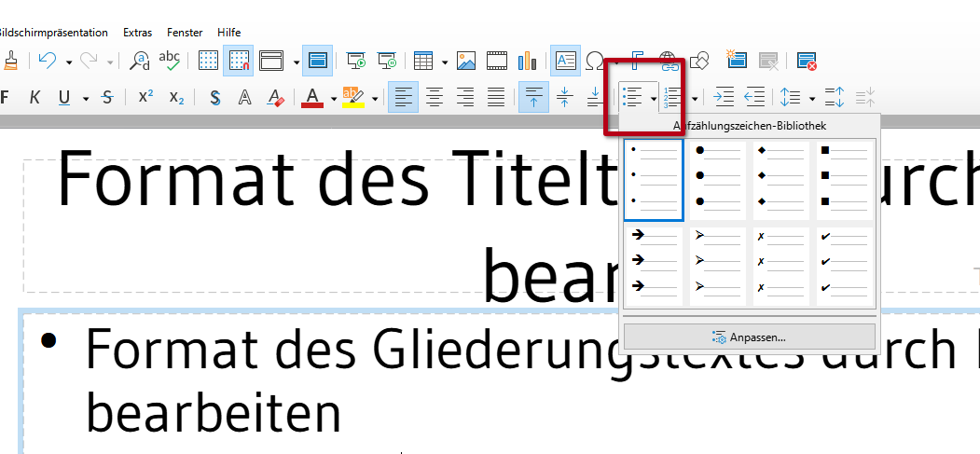Viewport: 980px width, 454px height.
Task: Open highlighting color dropdown arrow
Action: (375, 98)
